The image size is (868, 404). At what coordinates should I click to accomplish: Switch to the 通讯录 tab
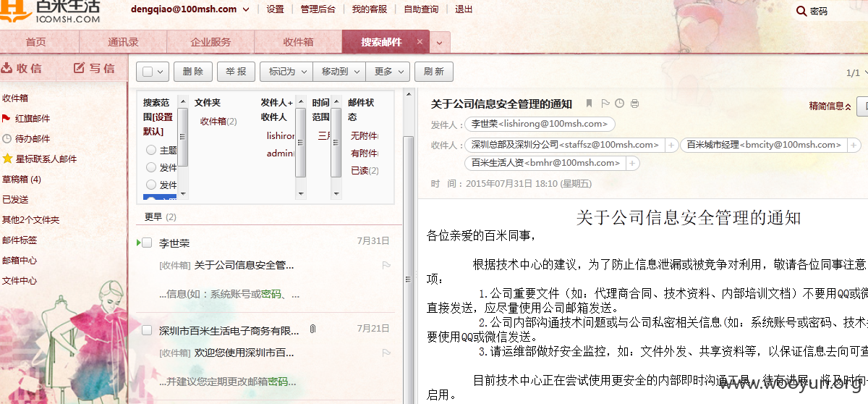123,42
